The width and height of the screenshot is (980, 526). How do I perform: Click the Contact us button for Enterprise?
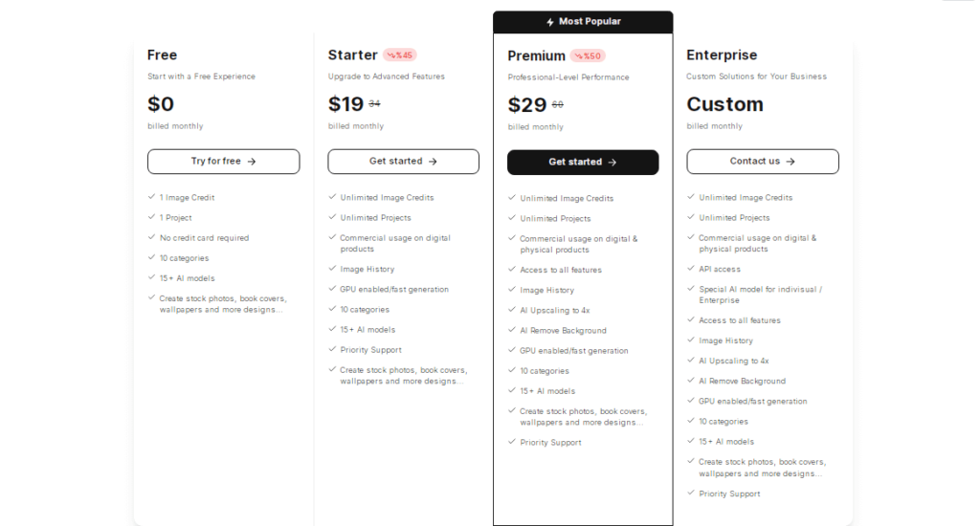click(763, 162)
